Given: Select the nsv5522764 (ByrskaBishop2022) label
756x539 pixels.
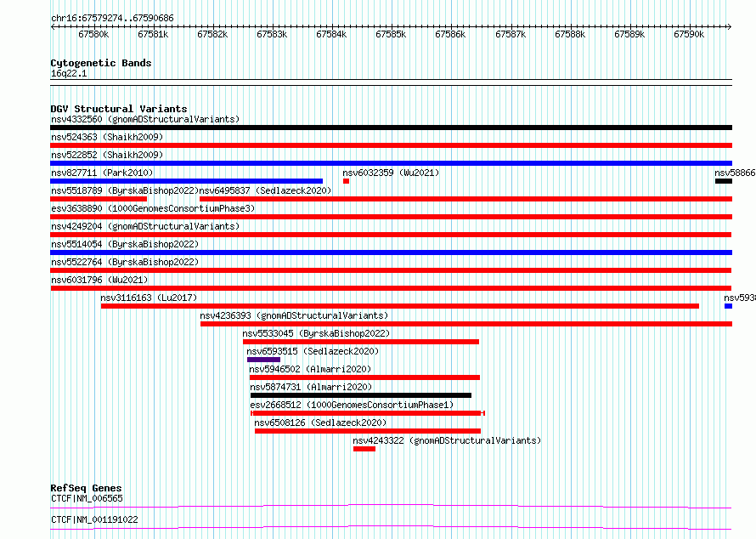Looking at the screenshot, I should pyautogui.click(x=125, y=262).
